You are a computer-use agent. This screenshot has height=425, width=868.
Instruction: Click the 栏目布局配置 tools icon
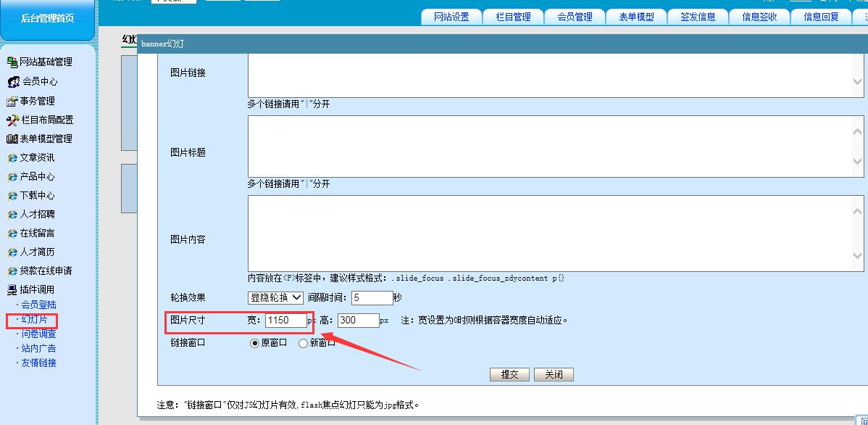(x=12, y=120)
